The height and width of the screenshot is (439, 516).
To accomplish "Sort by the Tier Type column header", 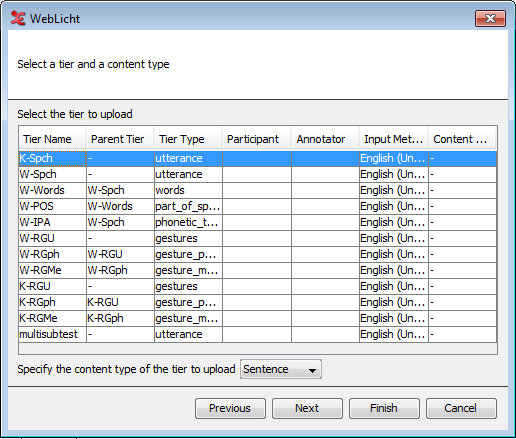I will click(188, 139).
